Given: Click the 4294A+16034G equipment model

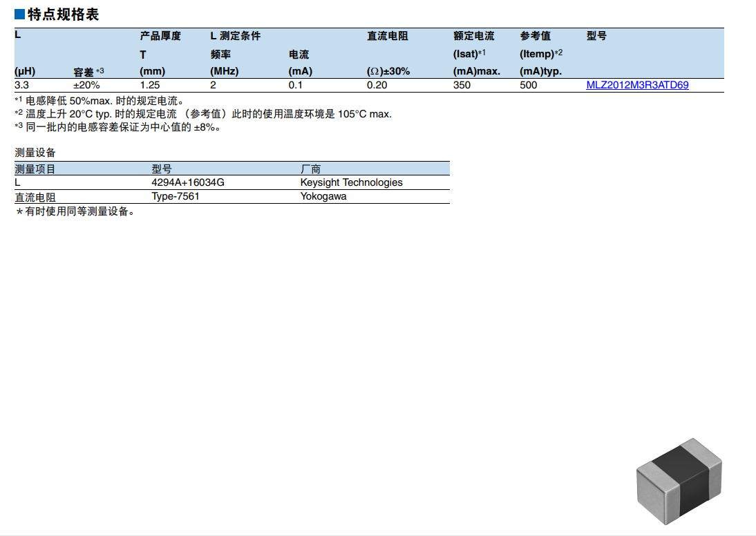Looking at the screenshot, I should point(188,183).
